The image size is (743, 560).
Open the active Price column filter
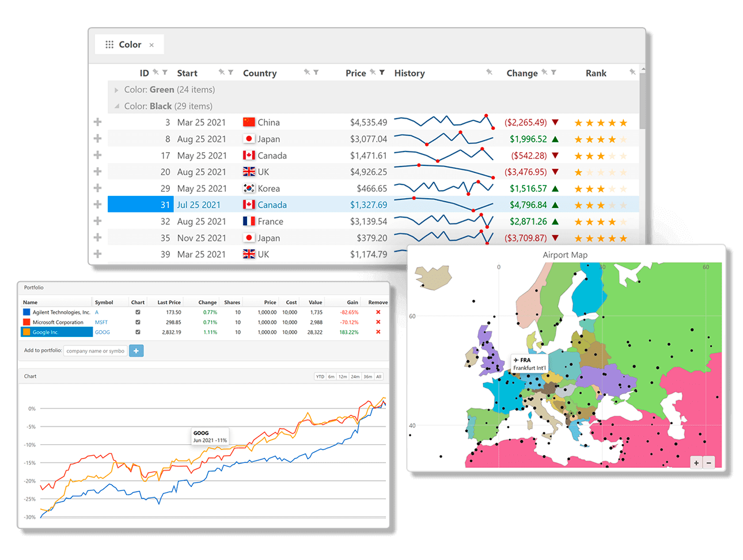382,73
